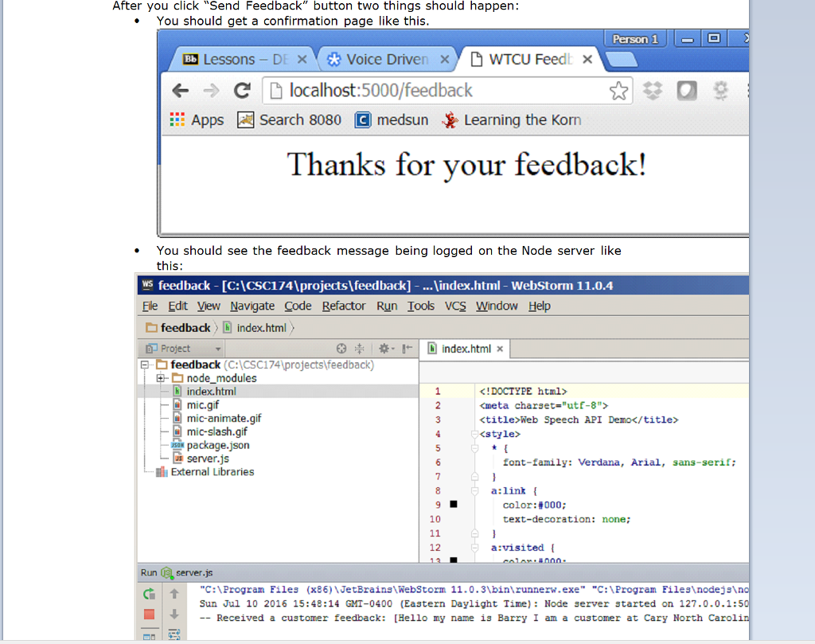Navigate back in browser history
This screenshot has width=815, height=644.
click(x=181, y=90)
